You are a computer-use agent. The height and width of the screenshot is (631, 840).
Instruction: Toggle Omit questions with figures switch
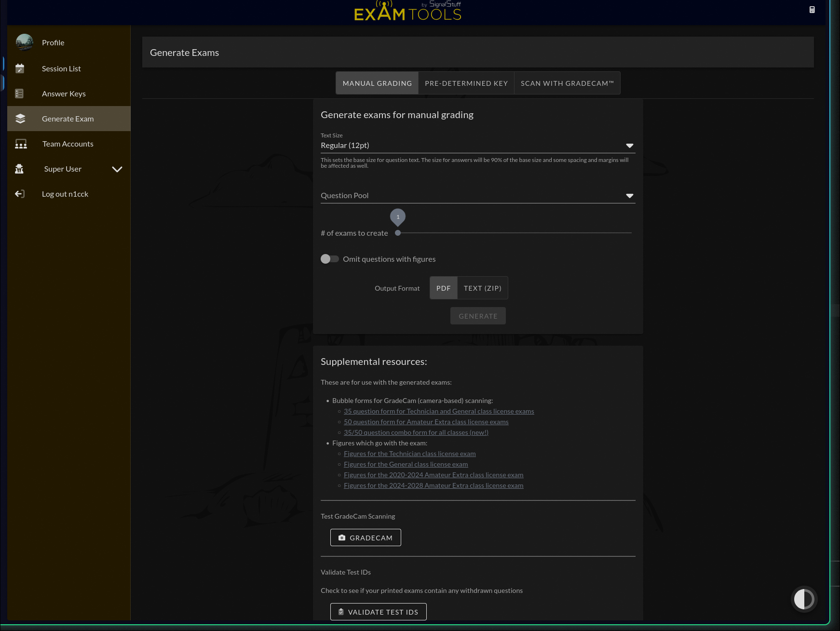330,259
